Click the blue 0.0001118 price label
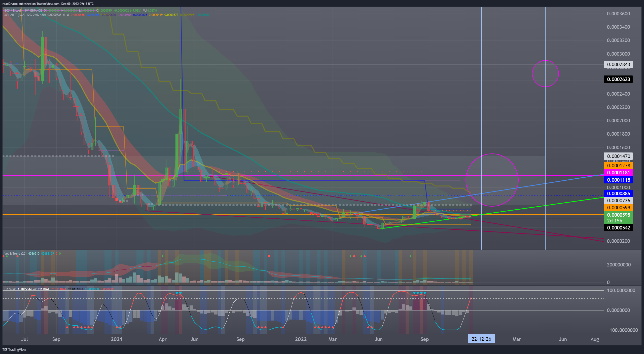The image size is (644, 354). [x=618, y=180]
